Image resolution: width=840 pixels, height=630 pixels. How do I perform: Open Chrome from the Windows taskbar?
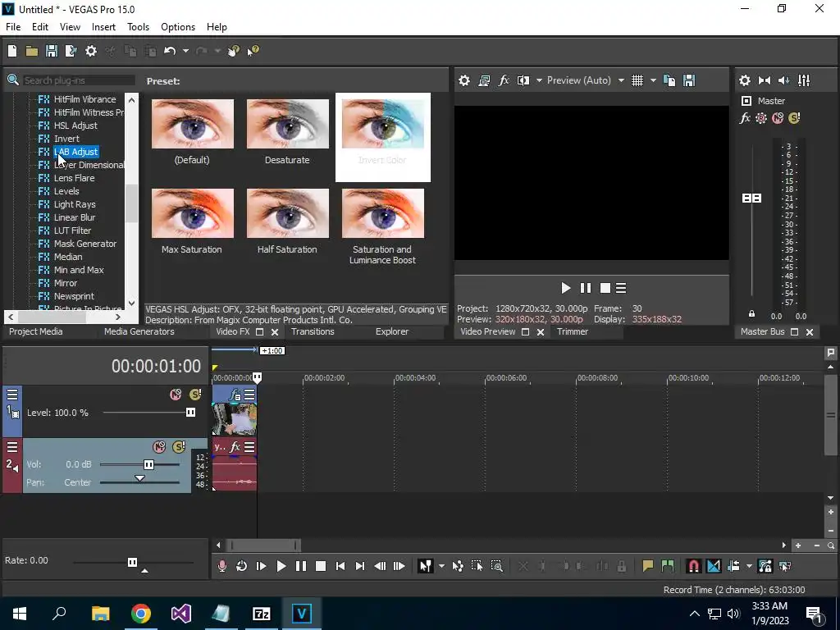(141, 614)
